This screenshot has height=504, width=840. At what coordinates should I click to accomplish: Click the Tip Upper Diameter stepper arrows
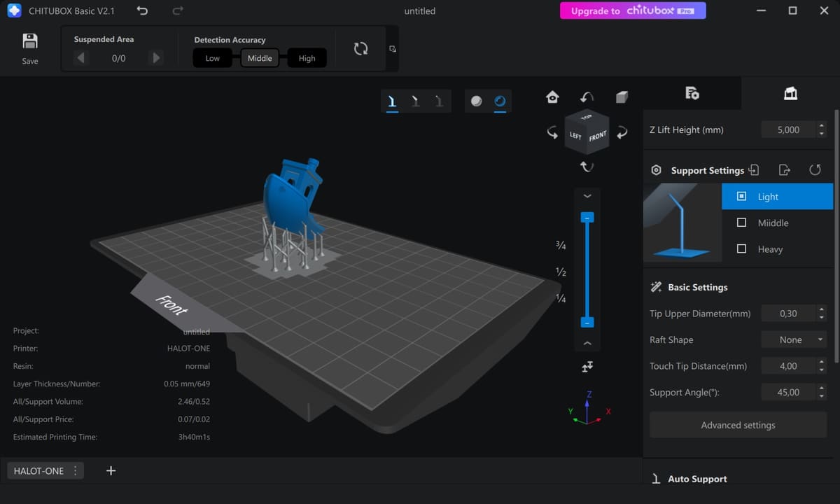click(821, 314)
